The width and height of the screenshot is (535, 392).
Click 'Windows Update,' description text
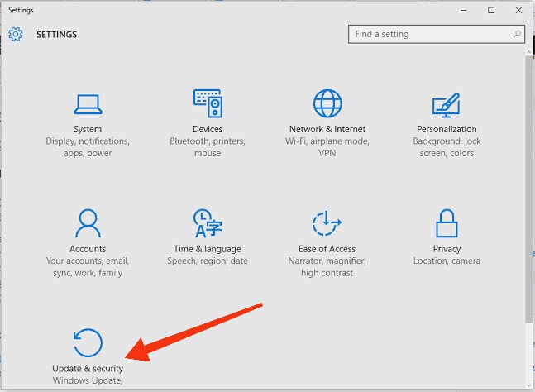pyautogui.click(x=88, y=380)
